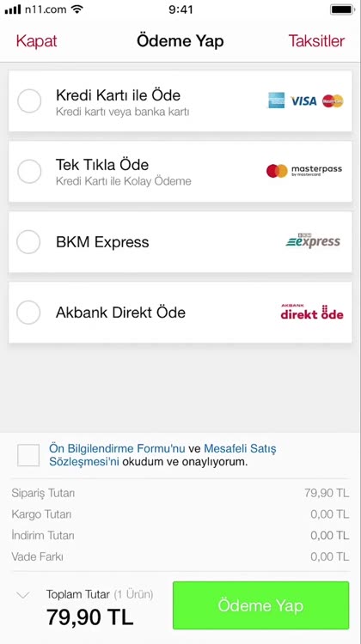The image size is (361, 644).
Task: Click the VISA logo
Action: (303, 100)
